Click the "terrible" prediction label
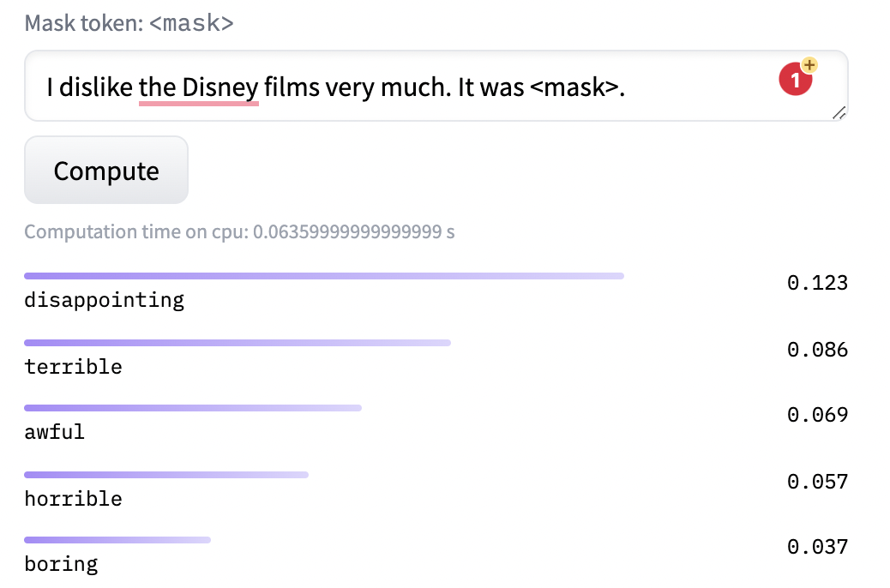Image resolution: width=890 pixels, height=588 pixels. click(x=73, y=367)
